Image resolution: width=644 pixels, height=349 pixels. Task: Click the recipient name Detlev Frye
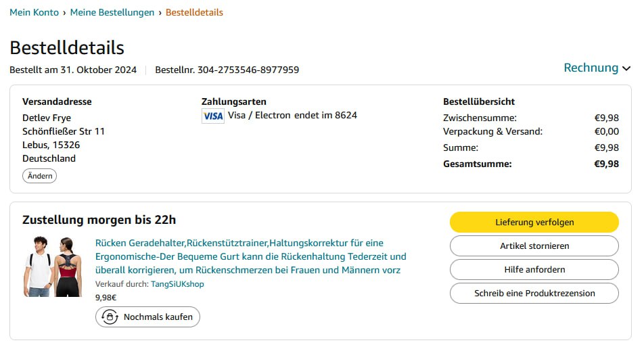pos(47,118)
